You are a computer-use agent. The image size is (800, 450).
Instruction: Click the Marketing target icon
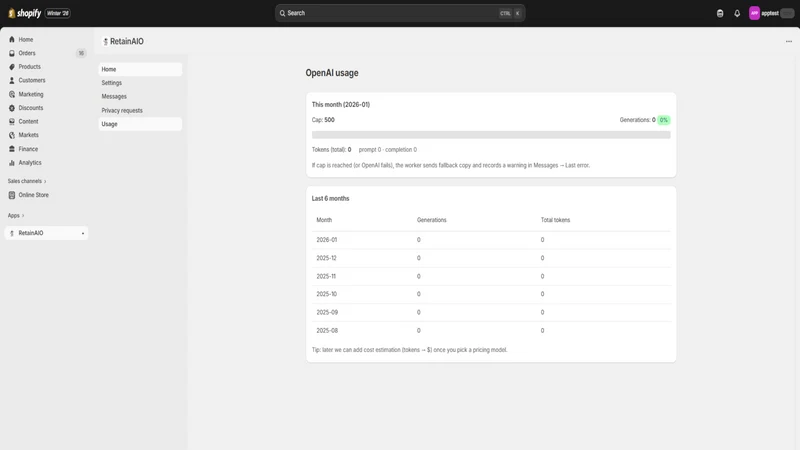tap(12, 94)
